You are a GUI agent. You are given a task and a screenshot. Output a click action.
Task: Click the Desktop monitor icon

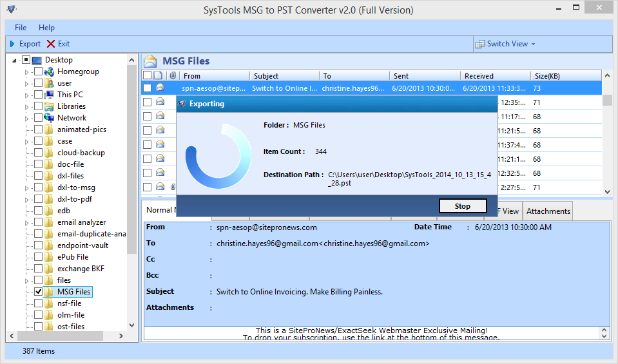point(37,61)
